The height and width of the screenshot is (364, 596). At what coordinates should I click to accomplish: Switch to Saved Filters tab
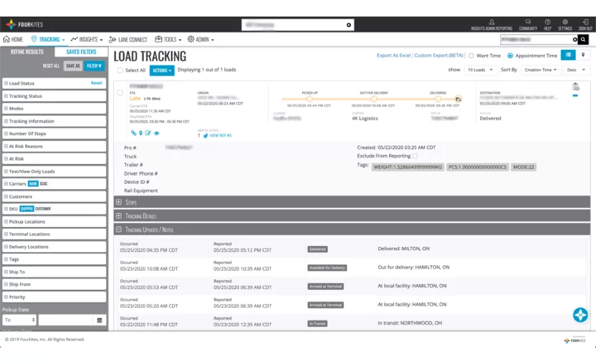point(81,52)
